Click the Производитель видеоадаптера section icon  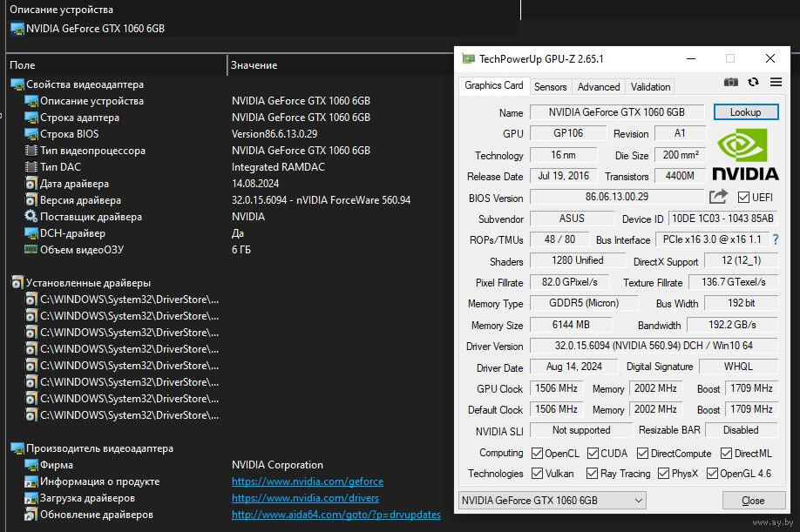tap(17, 449)
